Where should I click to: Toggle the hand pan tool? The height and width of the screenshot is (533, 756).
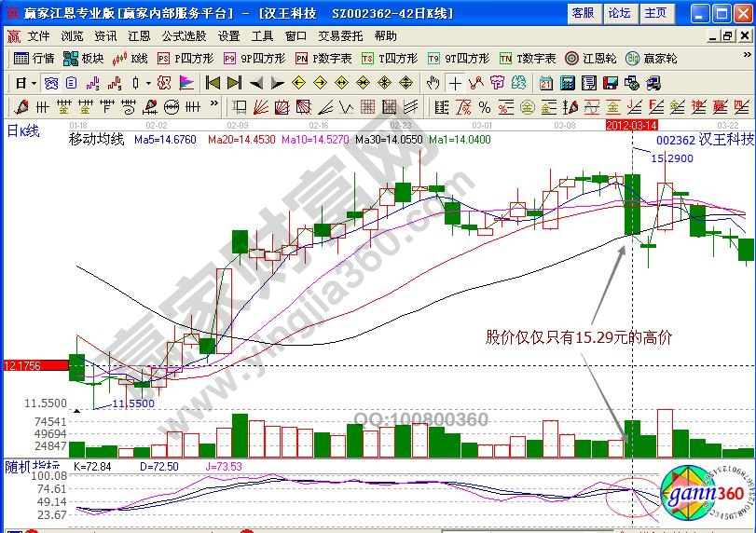[x=433, y=82]
